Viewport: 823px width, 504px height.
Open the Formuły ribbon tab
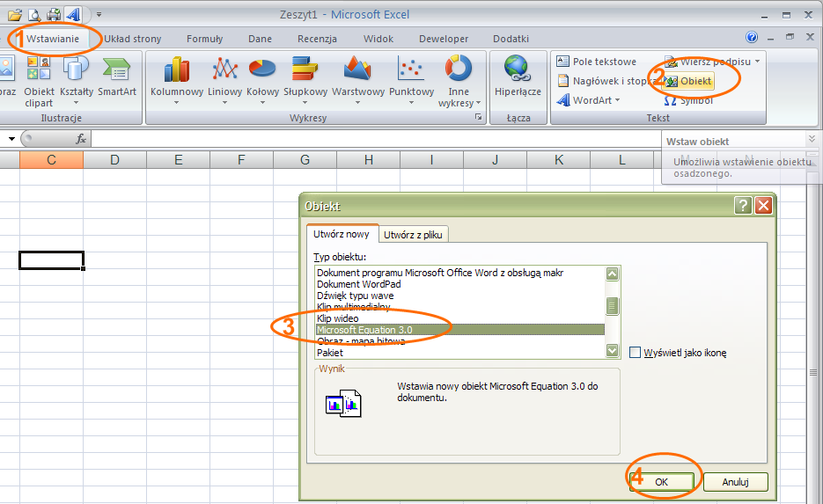205,39
